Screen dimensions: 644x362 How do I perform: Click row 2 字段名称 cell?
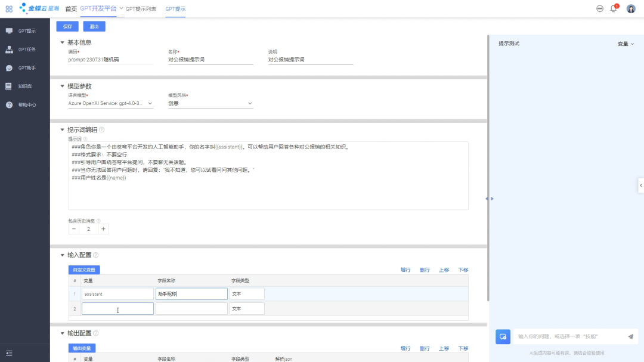191,308
